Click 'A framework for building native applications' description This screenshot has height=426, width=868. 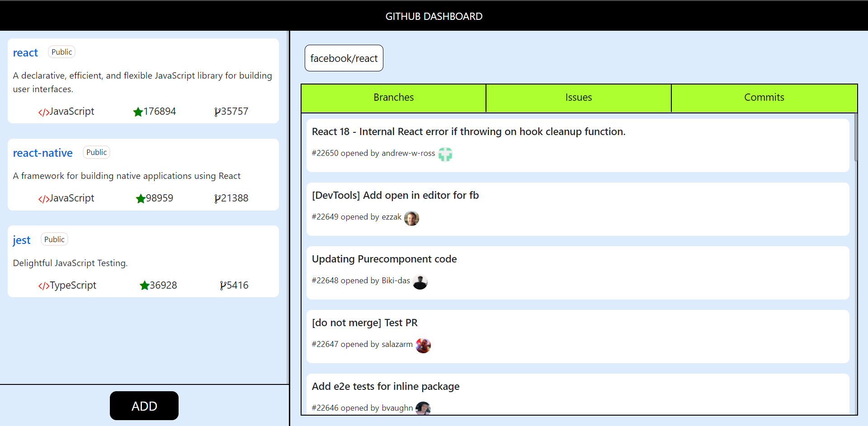(127, 176)
